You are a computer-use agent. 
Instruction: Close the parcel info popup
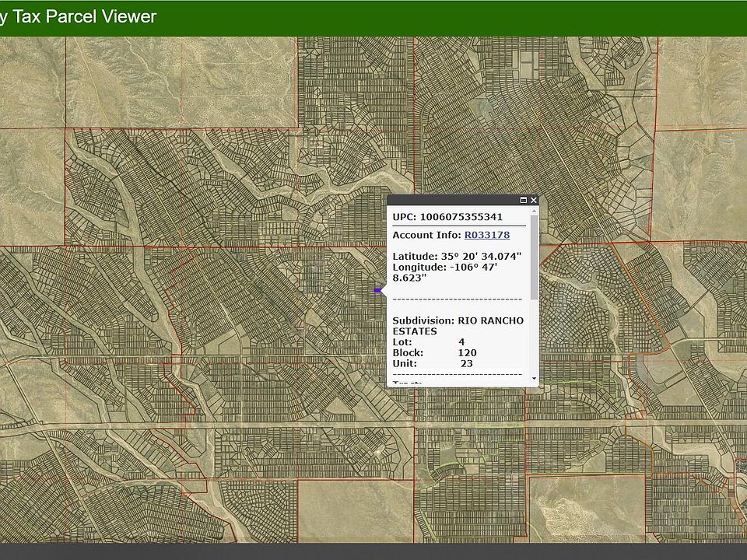pos(534,201)
